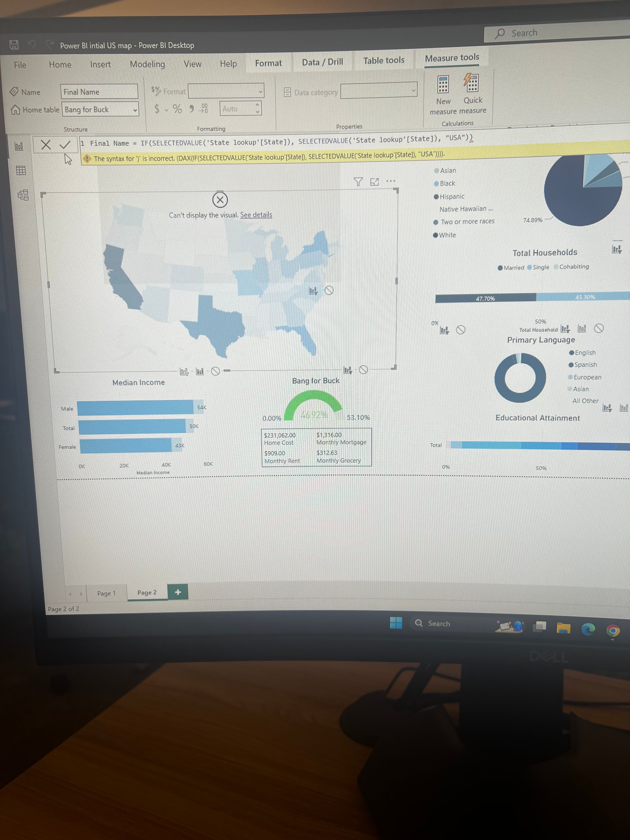Click the error X icon in map visual
Image resolution: width=630 pixels, height=840 pixels.
pyautogui.click(x=220, y=200)
